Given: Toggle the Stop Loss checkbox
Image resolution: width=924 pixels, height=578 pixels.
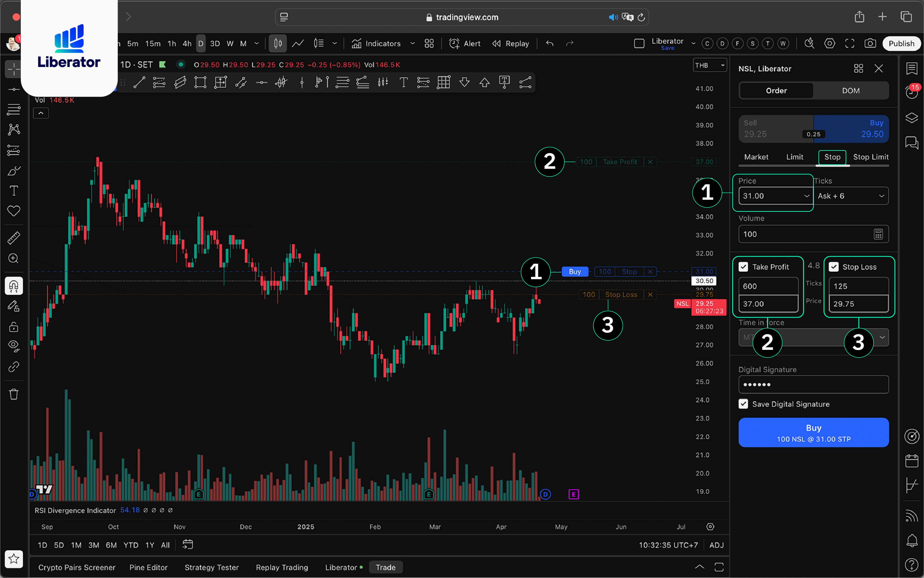Looking at the screenshot, I should tap(834, 267).
